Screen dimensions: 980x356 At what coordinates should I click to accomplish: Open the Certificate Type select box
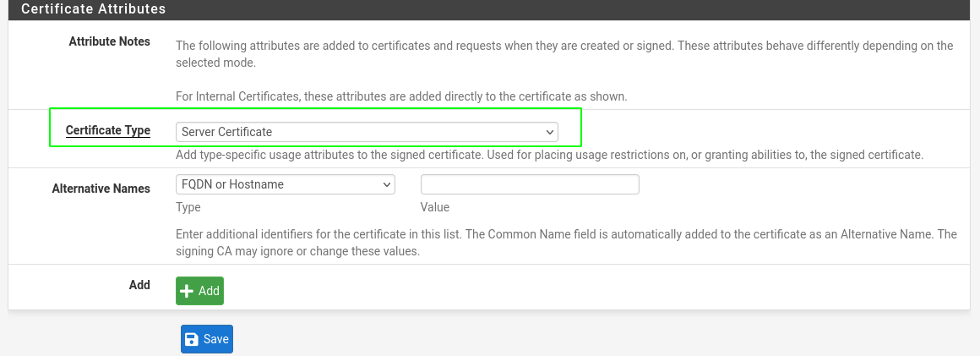coord(367,132)
